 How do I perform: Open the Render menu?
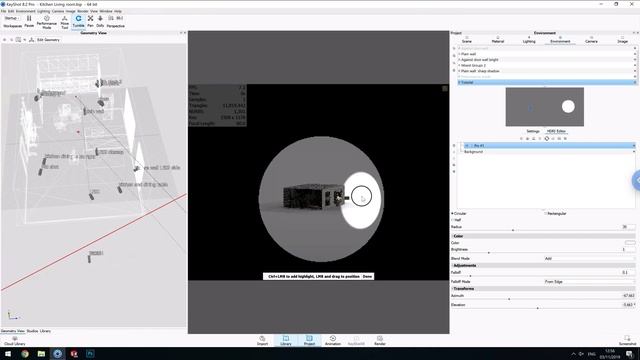82,11
